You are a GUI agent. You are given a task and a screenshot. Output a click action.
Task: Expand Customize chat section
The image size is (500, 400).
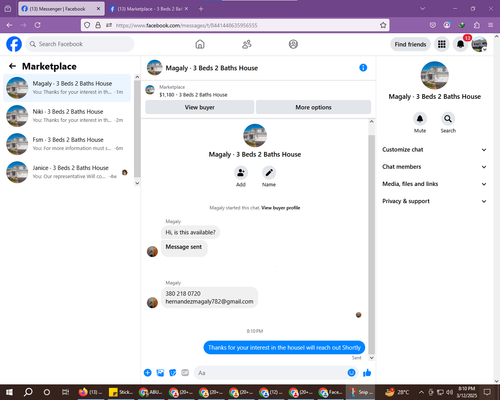[434, 150]
